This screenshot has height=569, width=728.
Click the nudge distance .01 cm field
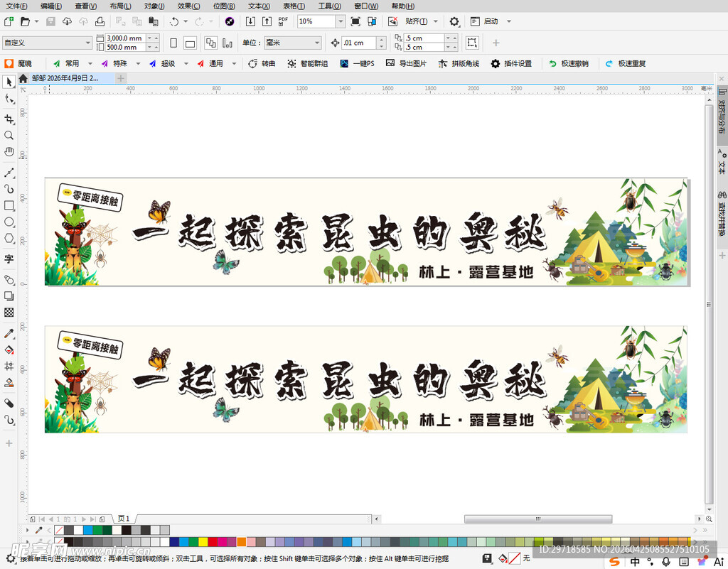click(358, 43)
